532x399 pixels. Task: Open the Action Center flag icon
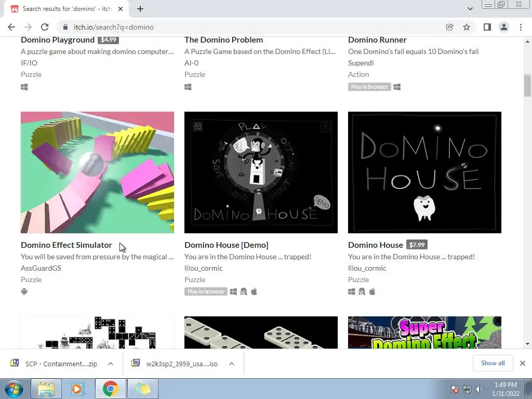(455, 389)
